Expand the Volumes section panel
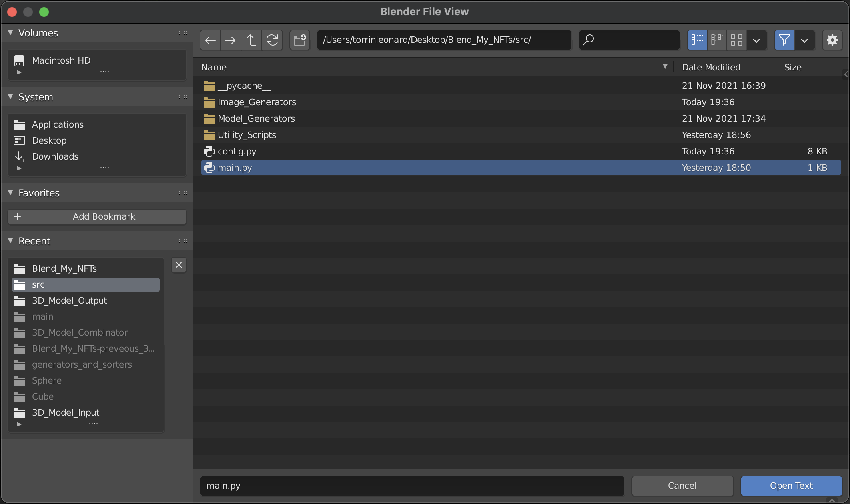Image resolution: width=850 pixels, height=504 pixels. [11, 33]
